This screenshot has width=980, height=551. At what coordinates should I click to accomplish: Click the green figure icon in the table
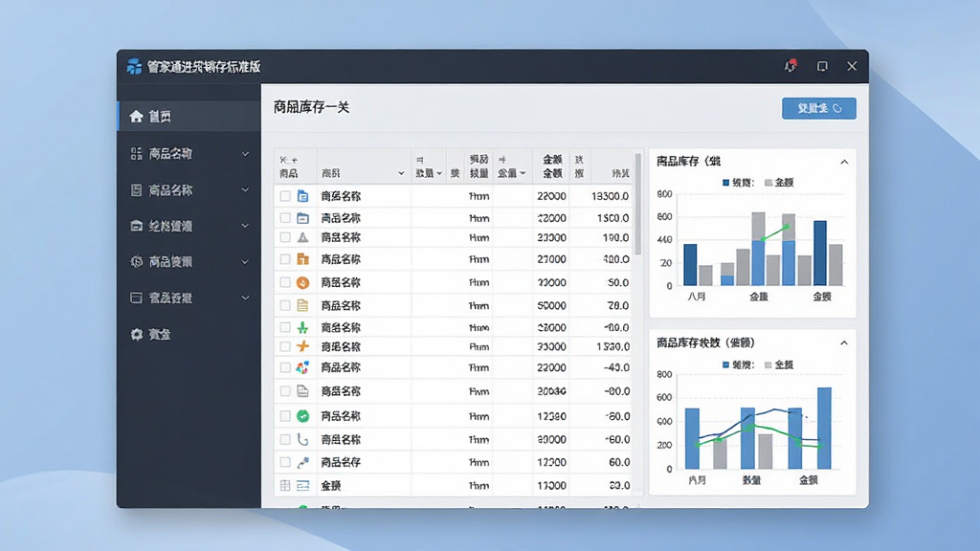303,327
